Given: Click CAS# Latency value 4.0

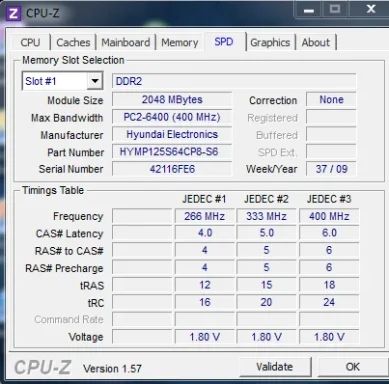Looking at the screenshot, I should pyautogui.click(x=205, y=233).
